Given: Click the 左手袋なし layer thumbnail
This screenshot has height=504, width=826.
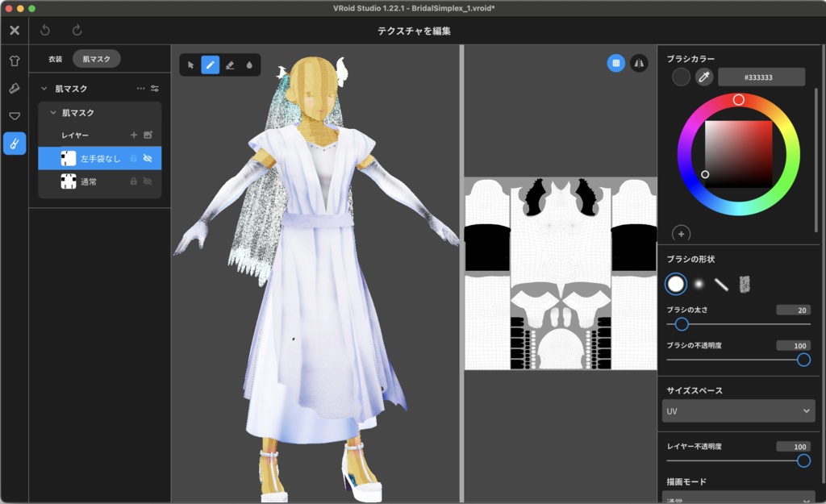Looking at the screenshot, I should (69, 158).
